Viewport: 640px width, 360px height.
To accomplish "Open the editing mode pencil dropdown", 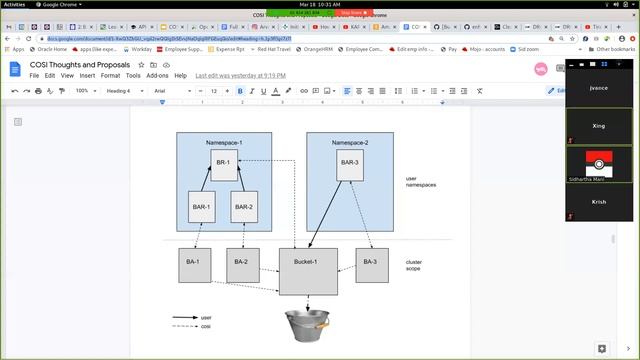I will 556,91.
